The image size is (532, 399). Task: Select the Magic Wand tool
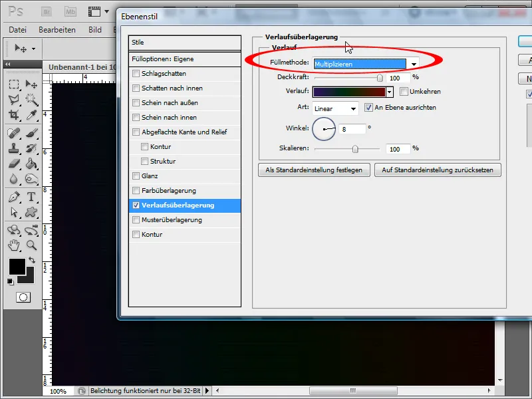click(x=31, y=99)
